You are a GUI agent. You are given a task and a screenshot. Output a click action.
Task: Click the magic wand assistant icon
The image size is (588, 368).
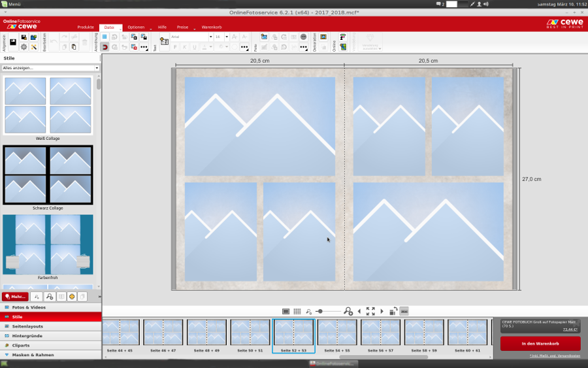click(x=34, y=47)
